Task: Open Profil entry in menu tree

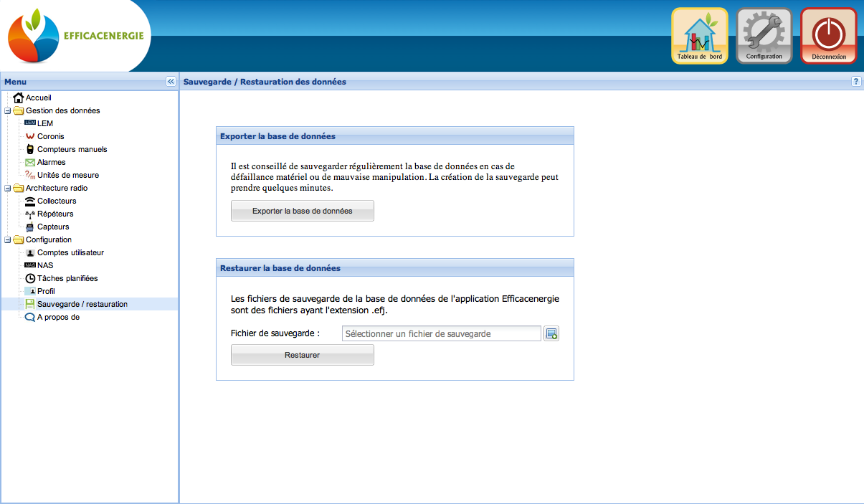Action: point(46,291)
